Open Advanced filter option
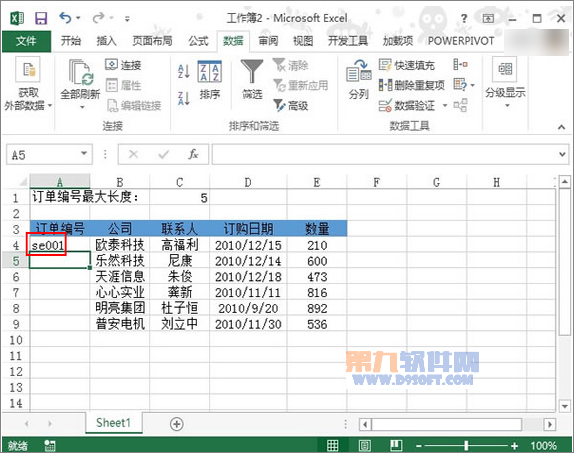The image size is (574, 453). pyautogui.click(x=291, y=105)
